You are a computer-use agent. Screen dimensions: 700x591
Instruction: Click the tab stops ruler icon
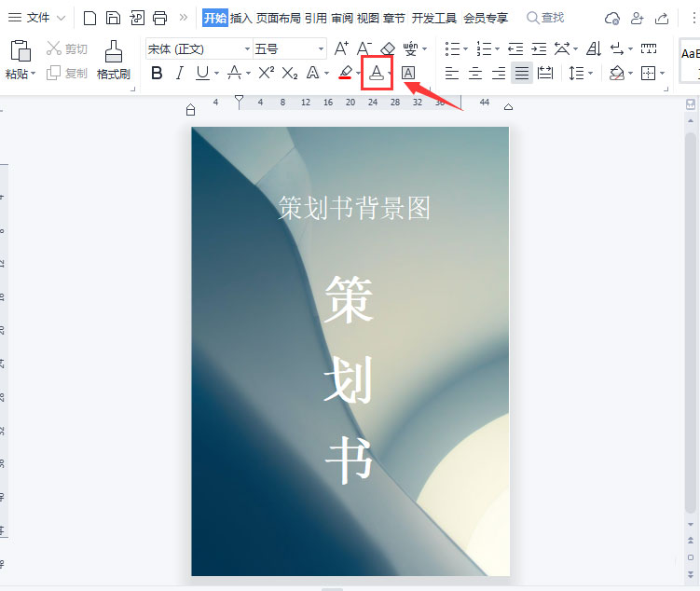649,48
